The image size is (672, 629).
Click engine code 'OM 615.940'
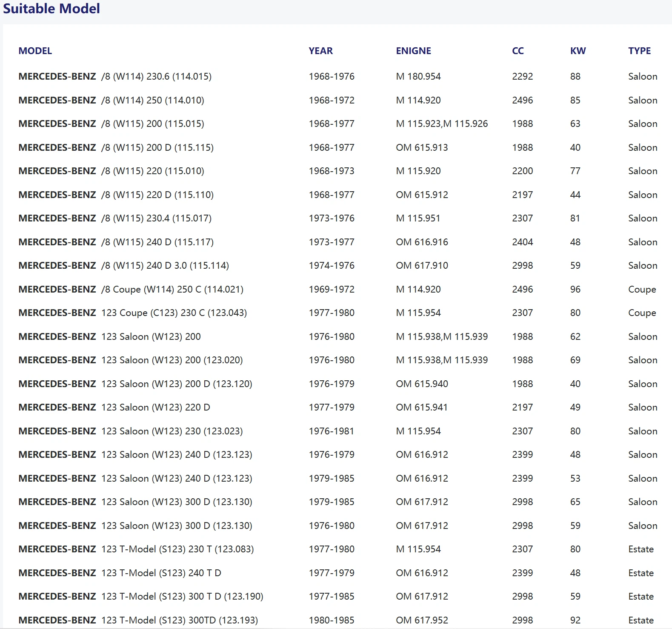point(422,384)
